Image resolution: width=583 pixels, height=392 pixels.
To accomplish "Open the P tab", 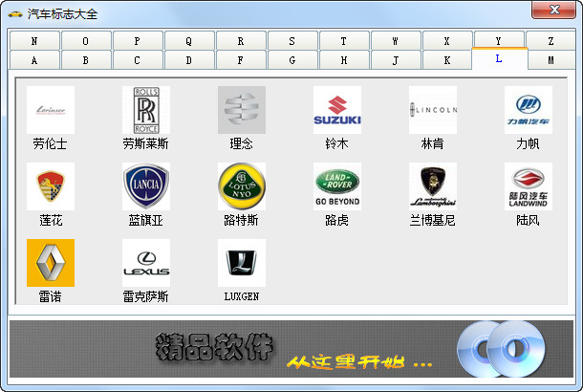I will pos(138,40).
